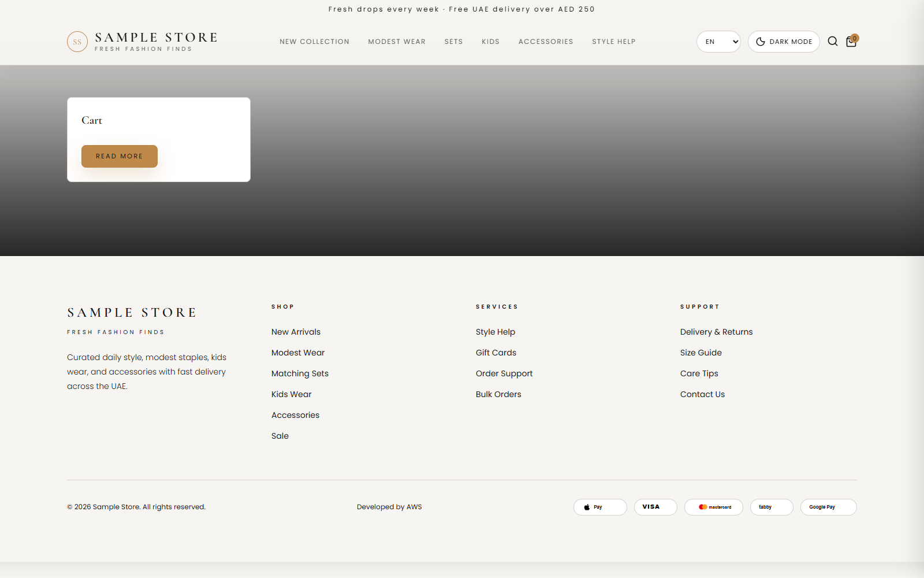Screen dimensions: 924x578
Task: Open Care Tips footer link
Action: coord(699,373)
